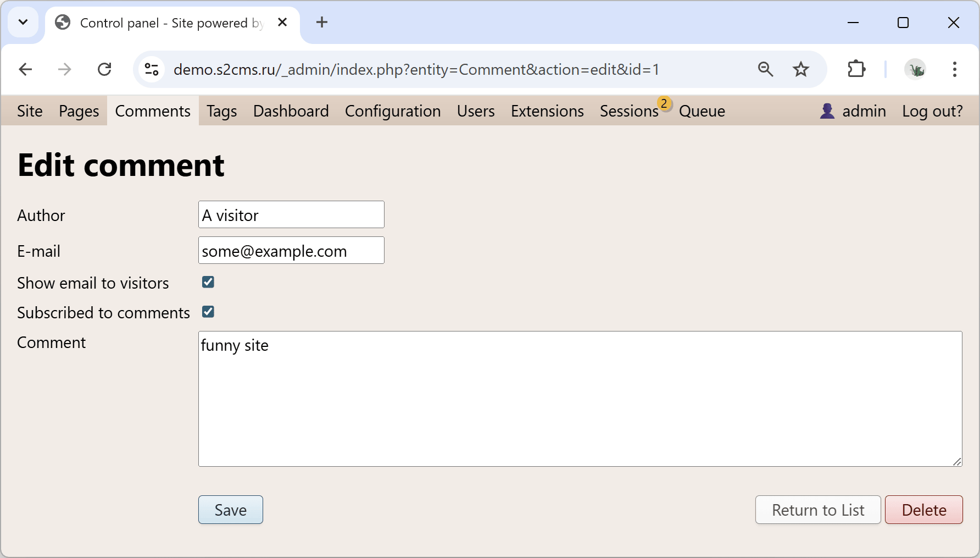Open the Queue section
Viewport: 980px width, 558px height.
702,111
